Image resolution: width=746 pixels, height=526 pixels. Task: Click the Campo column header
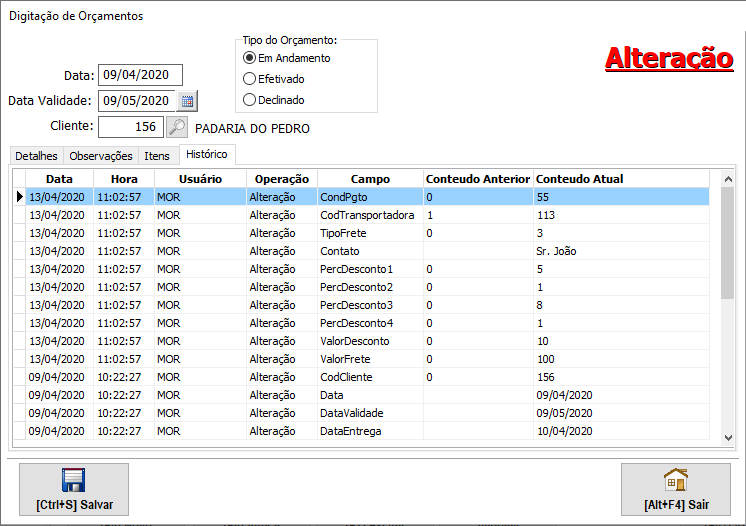[370, 179]
